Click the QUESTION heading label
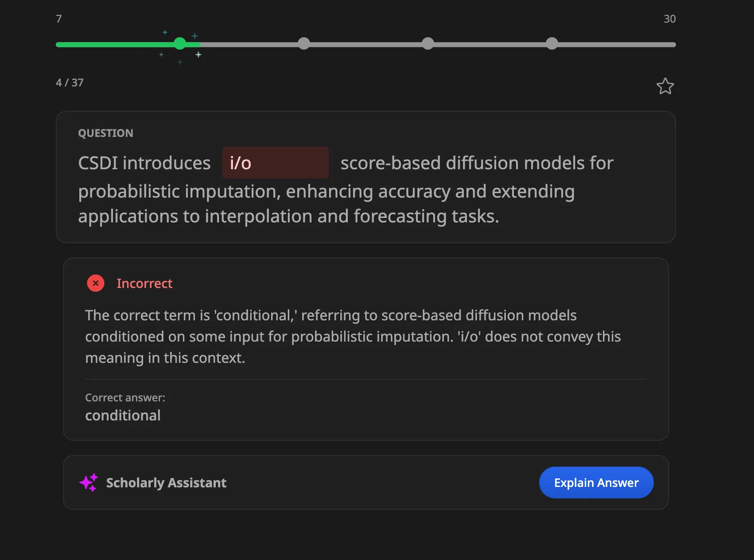The image size is (754, 560). (105, 133)
